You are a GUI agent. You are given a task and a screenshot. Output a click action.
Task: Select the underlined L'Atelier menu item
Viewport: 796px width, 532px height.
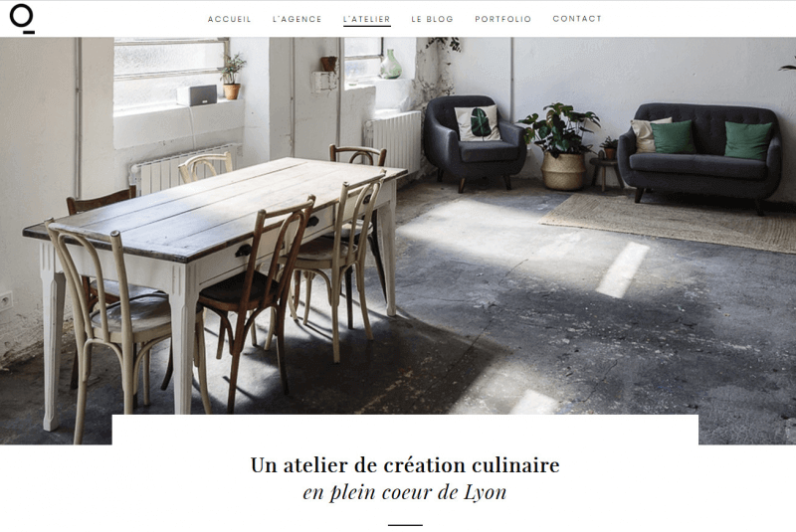[x=366, y=19]
